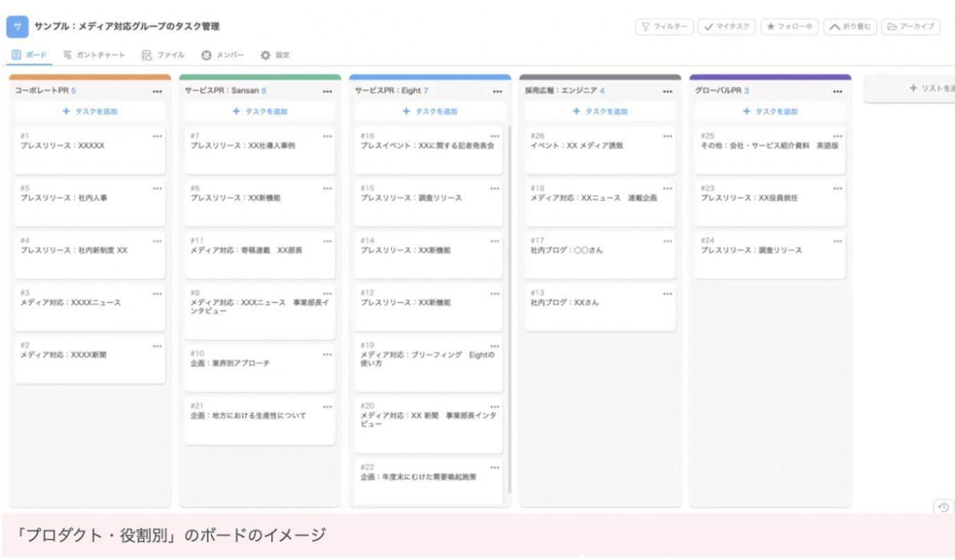The height and width of the screenshot is (560, 955).
Task: Open options for card #22 年度末にむけた需要喚起施策
Action: 494,467
